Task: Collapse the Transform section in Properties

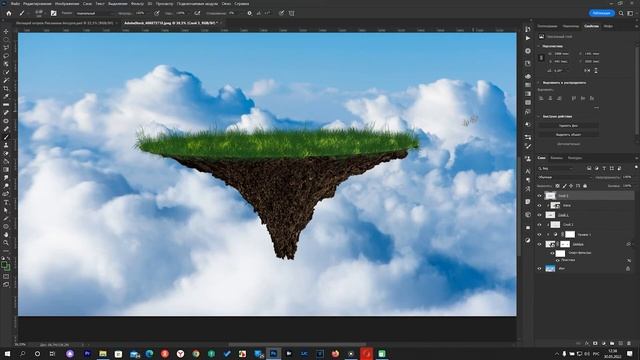Action: [x=539, y=46]
